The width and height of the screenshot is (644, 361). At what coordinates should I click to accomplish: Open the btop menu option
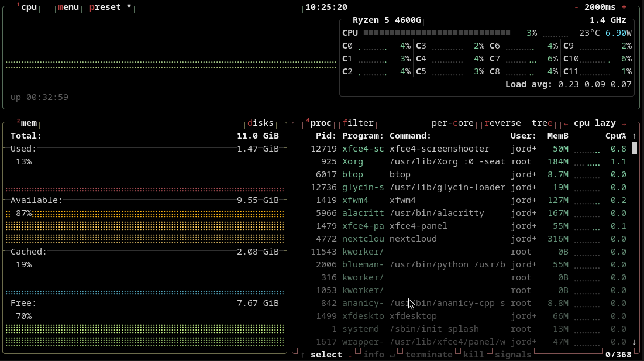pos(68,8)
